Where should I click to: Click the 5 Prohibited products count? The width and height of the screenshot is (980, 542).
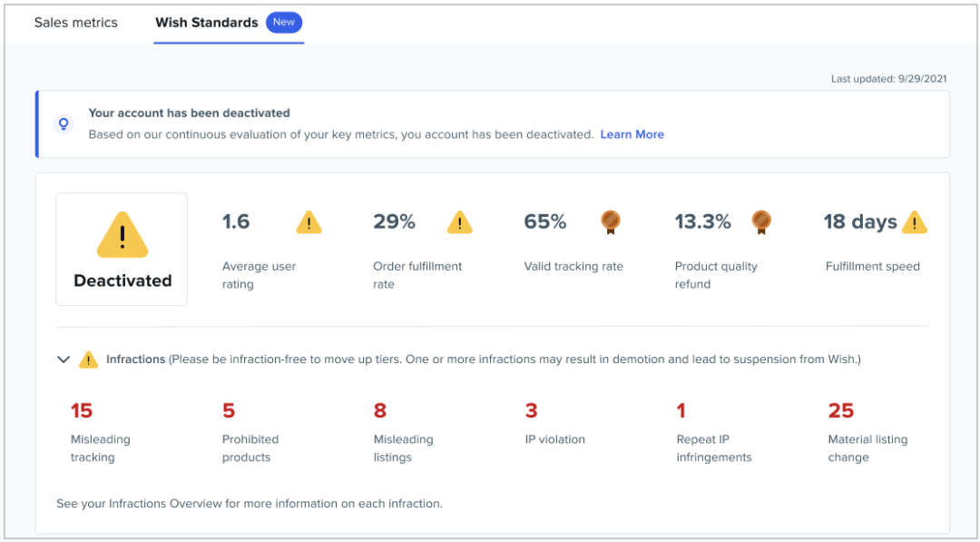pyautogui.click(x=229, y=411)
